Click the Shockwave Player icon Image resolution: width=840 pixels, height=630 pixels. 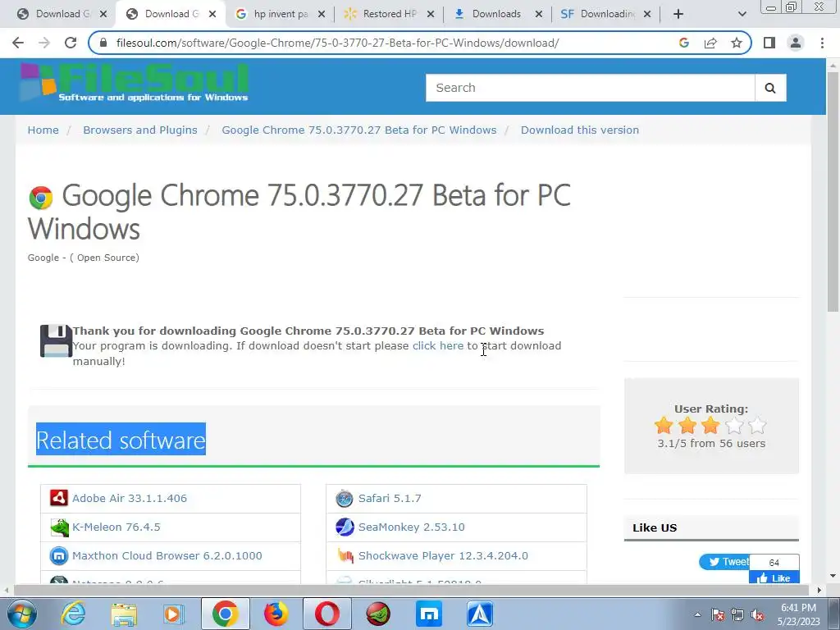click(x=345, y=556)
